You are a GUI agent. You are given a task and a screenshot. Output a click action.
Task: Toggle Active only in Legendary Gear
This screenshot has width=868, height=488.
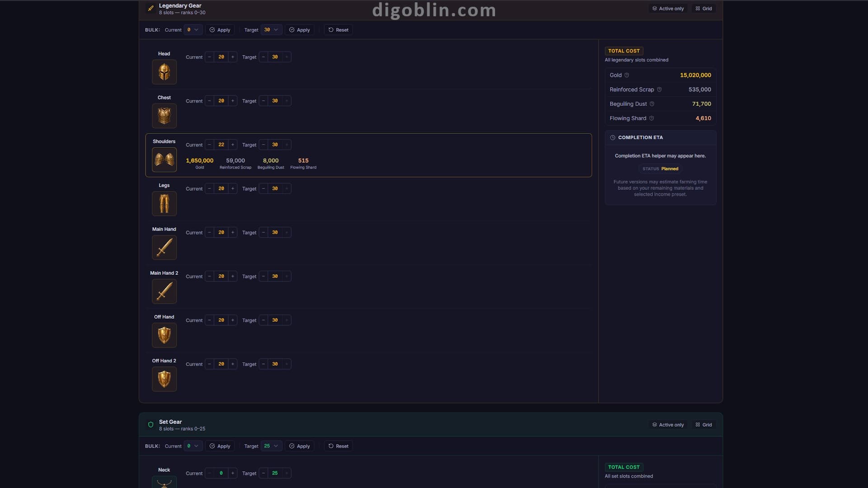[668, 9]
